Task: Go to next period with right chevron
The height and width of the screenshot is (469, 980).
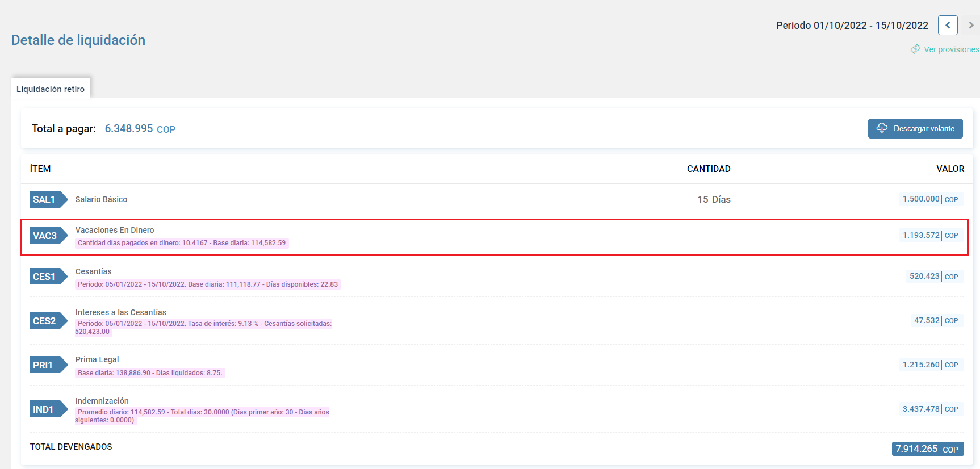Action: click(971, 25)
